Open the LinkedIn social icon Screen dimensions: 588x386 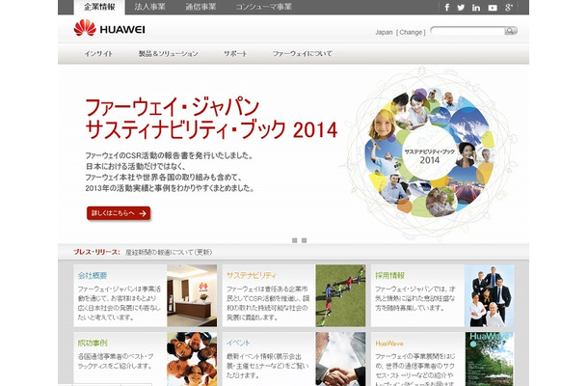point(476,8)
